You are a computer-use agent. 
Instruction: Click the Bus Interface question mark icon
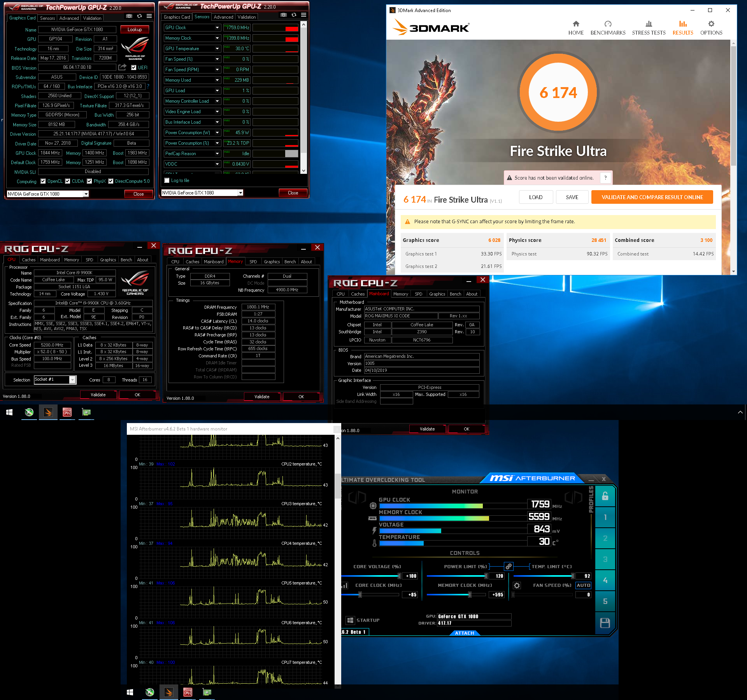pyautogui.click(x=148, y=86)
